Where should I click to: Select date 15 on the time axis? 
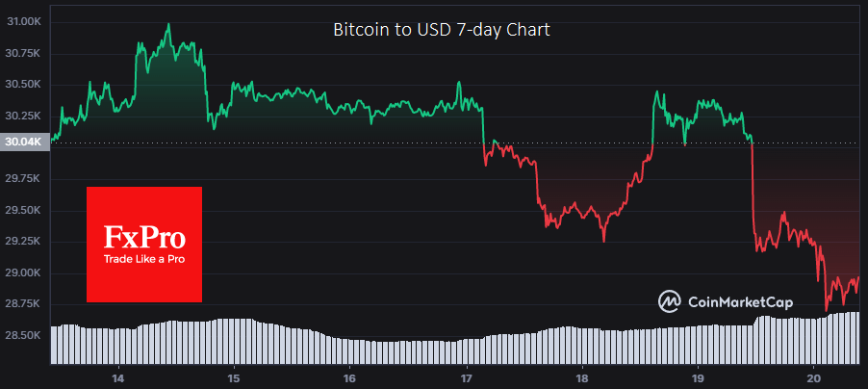pyautogui.click(x=235, y=377)
